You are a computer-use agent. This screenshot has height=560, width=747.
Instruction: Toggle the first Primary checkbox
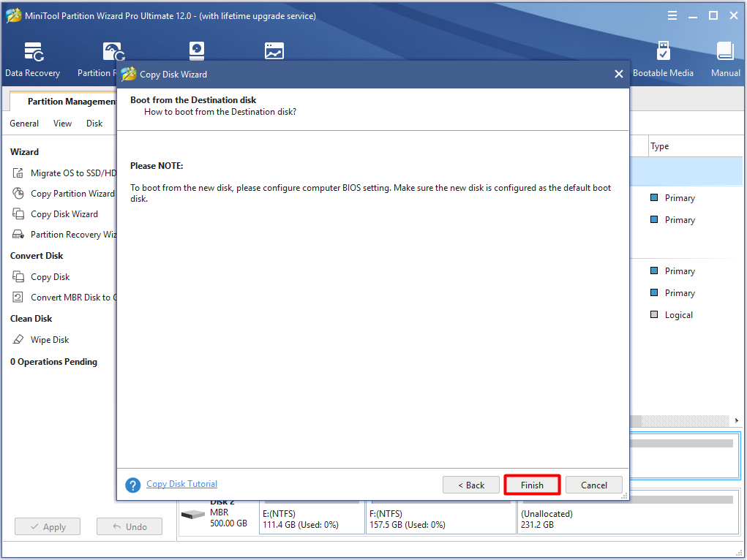click(653, 197)
